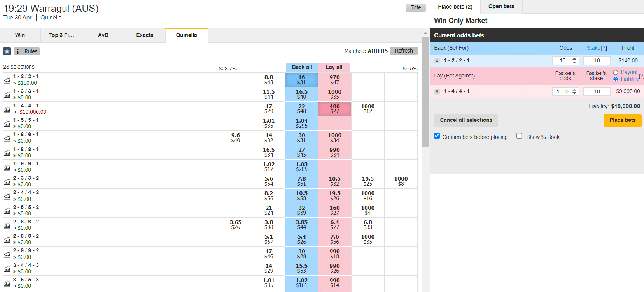
Task: Open the Open bets tab
Action: (x=501, y=7)
